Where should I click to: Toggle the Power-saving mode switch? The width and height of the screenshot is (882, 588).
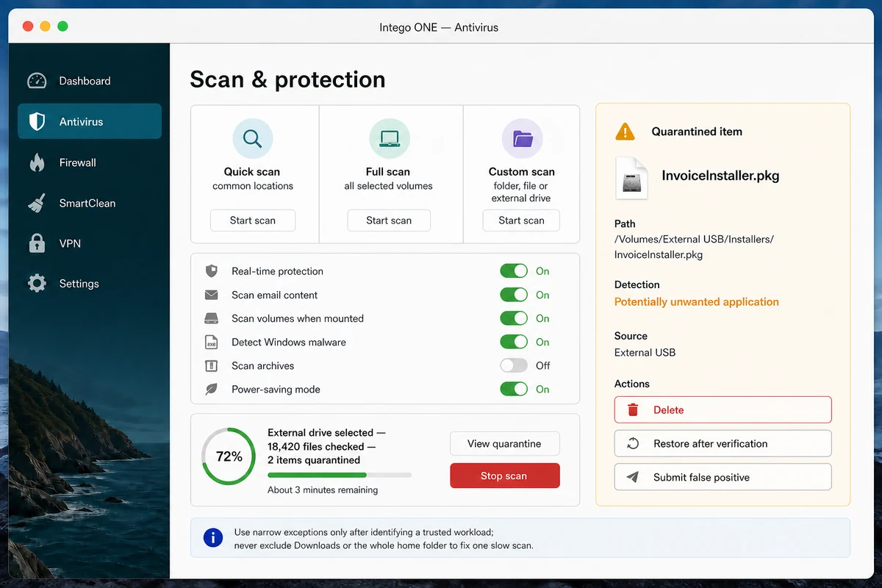tap(514, 390)
